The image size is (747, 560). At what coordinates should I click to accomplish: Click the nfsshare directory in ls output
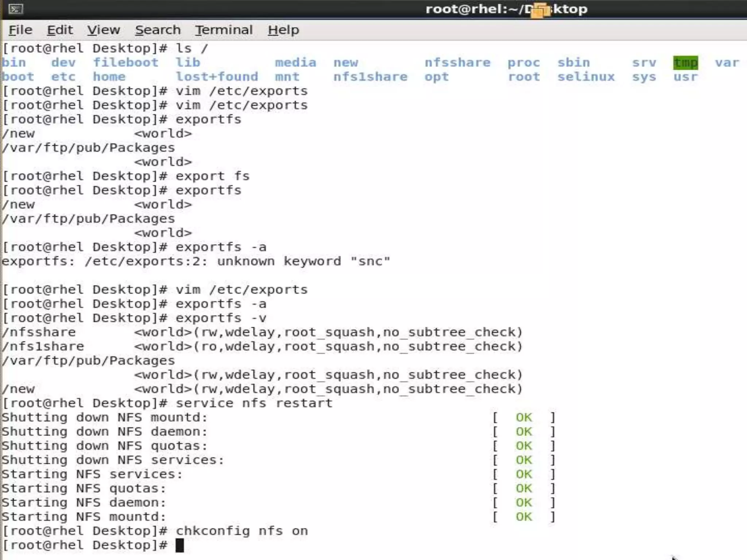pyautogui.click(x=457, y=63)
